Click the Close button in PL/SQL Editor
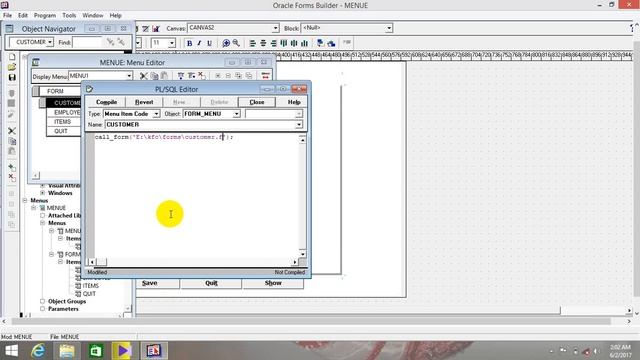The width and height of the screenshot is (640, 360). [x=257, y=102]
